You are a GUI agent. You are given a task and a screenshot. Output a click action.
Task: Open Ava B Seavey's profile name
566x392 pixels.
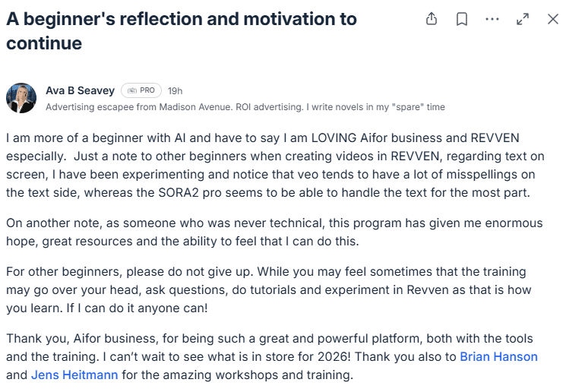point(80,90)
